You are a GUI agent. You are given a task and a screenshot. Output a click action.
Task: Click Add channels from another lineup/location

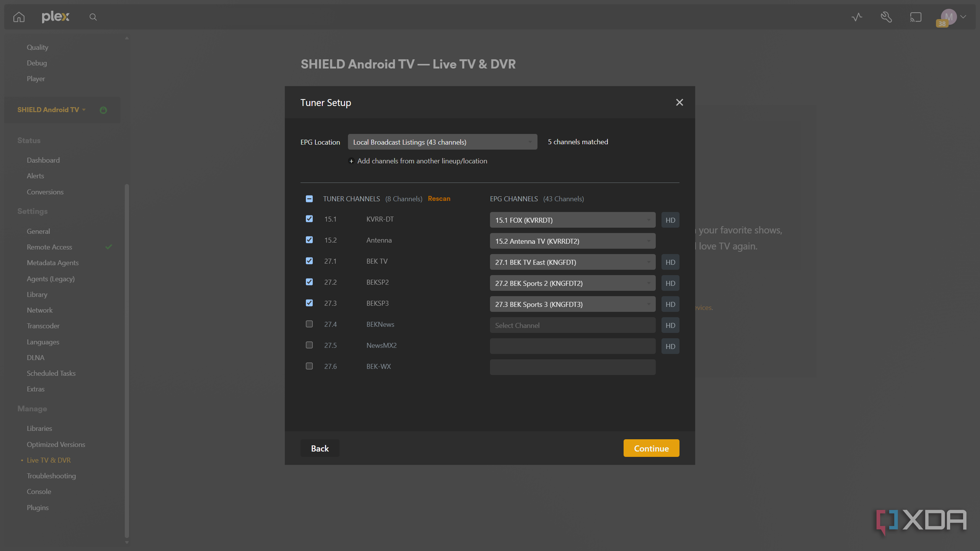(422, 161)
